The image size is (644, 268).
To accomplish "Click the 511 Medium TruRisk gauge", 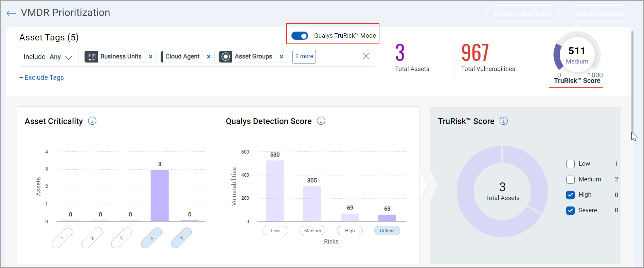I will tap(577, 55).
